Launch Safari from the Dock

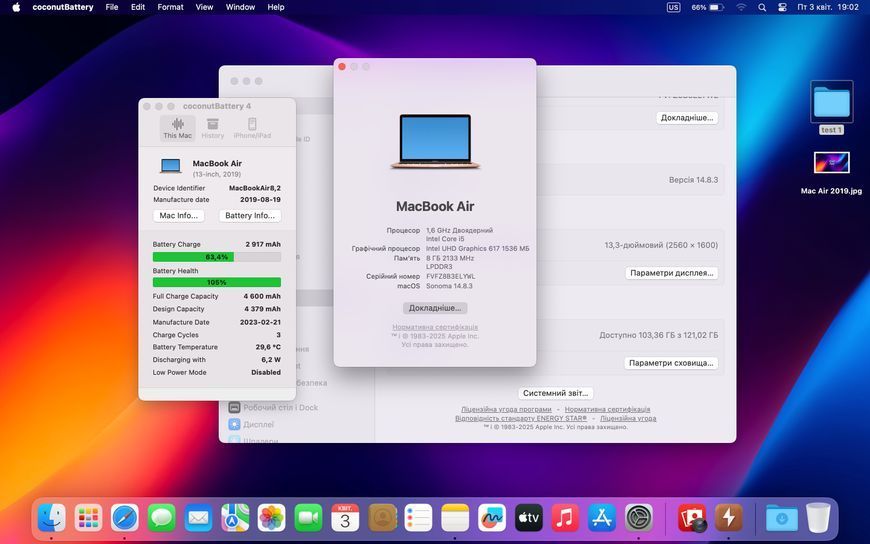coord(125,518)
